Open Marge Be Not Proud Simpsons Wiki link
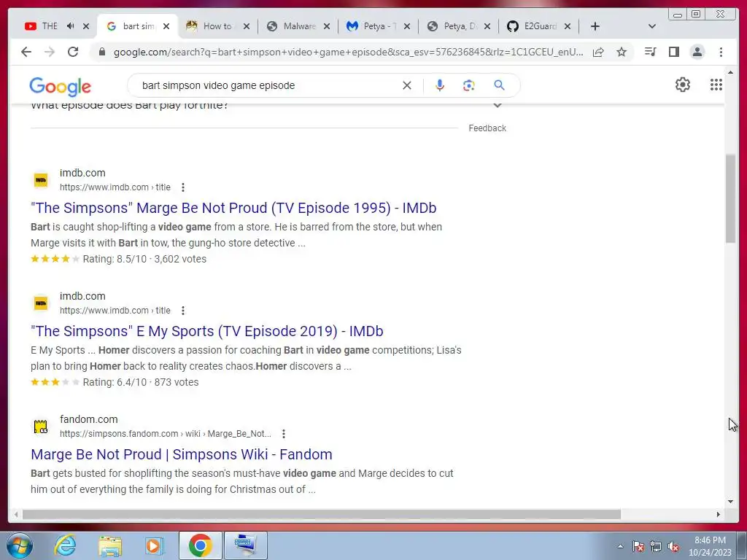 (x=182, y=455)
